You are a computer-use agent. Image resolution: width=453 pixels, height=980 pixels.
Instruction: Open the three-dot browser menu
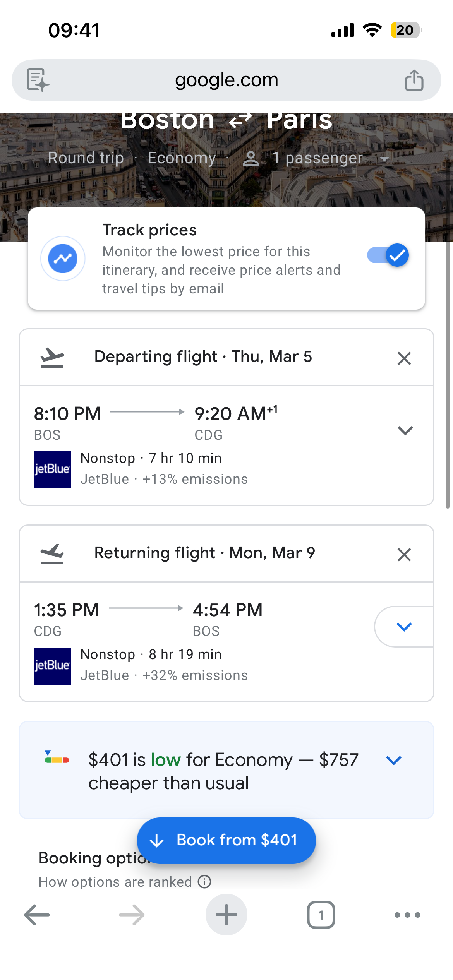click(407, 915)
